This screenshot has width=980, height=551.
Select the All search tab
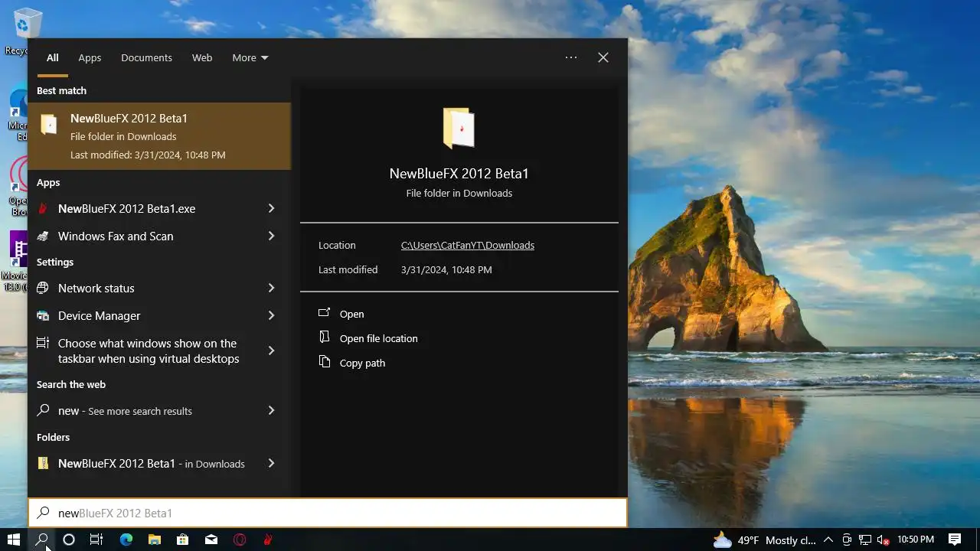click(x=52, y=58)
